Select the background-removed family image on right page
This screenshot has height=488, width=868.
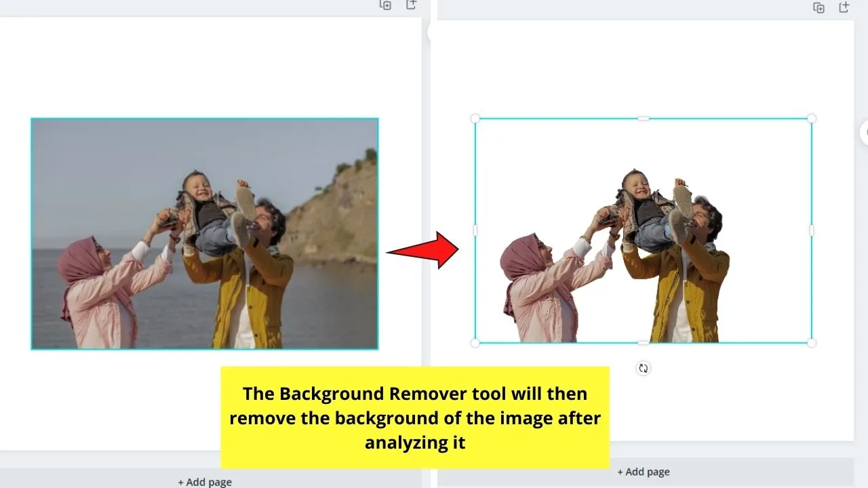click(644, 230)
